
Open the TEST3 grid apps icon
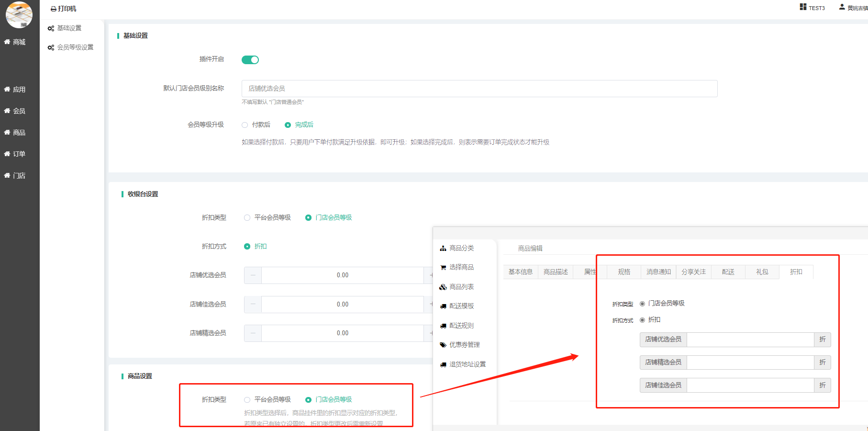[803, 7]
